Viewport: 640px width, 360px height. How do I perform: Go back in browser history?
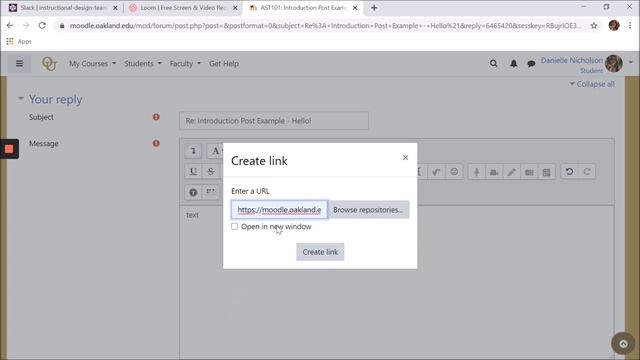(10, 25)
